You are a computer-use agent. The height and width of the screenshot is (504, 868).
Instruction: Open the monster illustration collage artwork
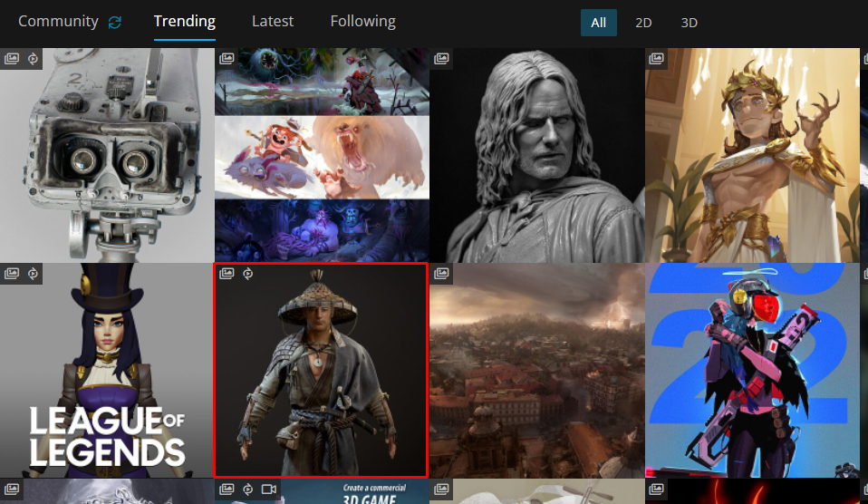(322, 155)
